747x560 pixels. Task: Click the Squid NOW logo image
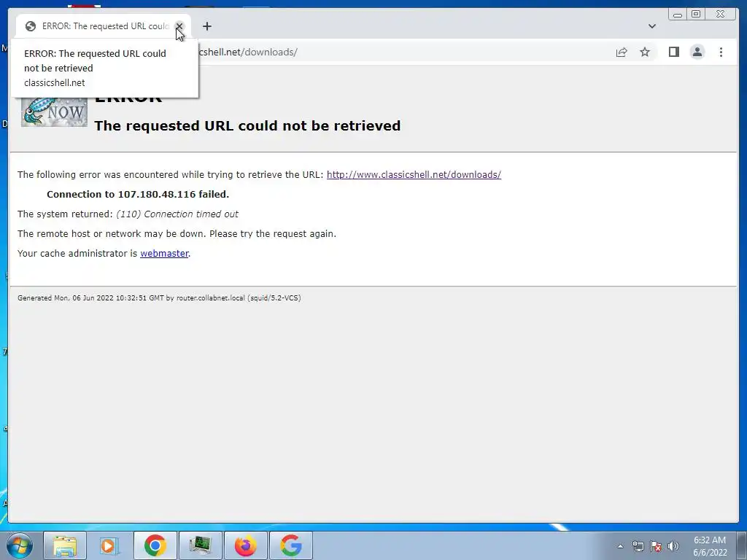click(54, 112)
